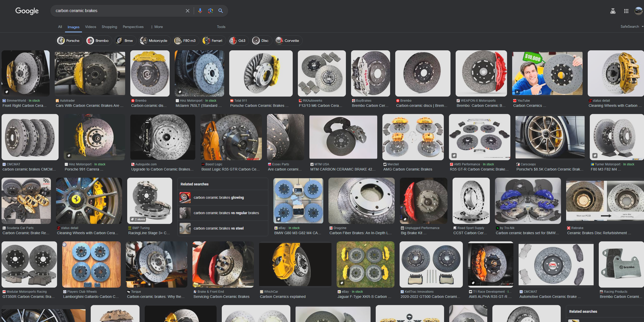Open related search carbon ceramic brakes vs steel
The width and height of the screenshot is (644, 322).
218,228
